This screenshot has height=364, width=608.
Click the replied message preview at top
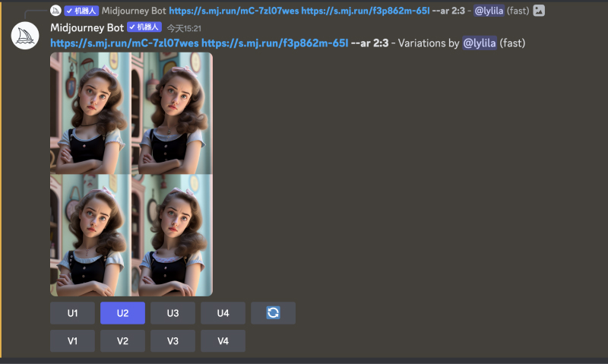(298, 11)
